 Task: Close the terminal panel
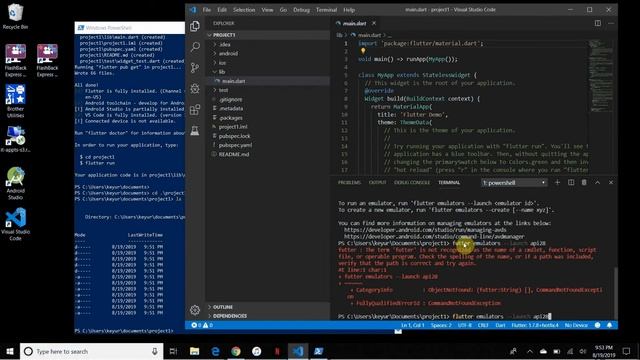click(611, 182)
